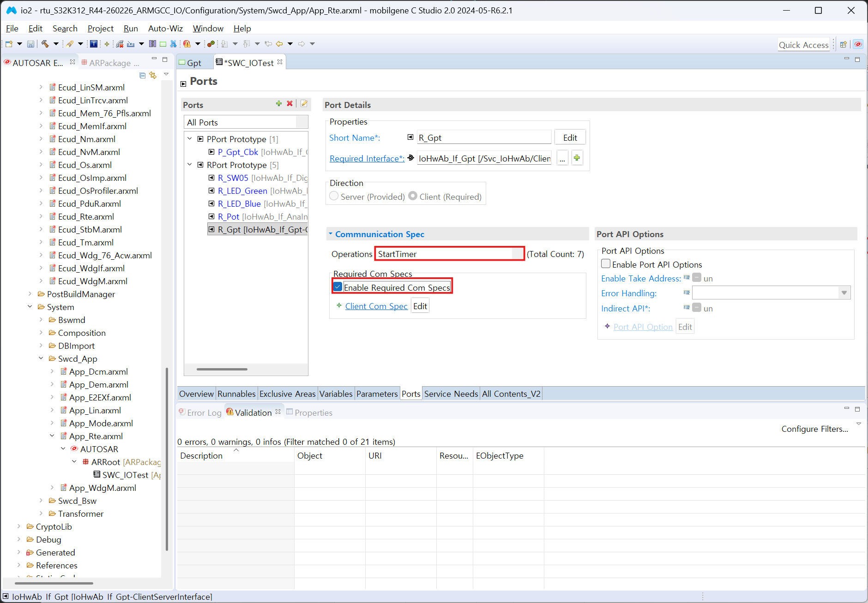Viewport: 868px width, 603px height.
Task: Click Collapse All icon in explorer panel
Action: coord(142,75)
